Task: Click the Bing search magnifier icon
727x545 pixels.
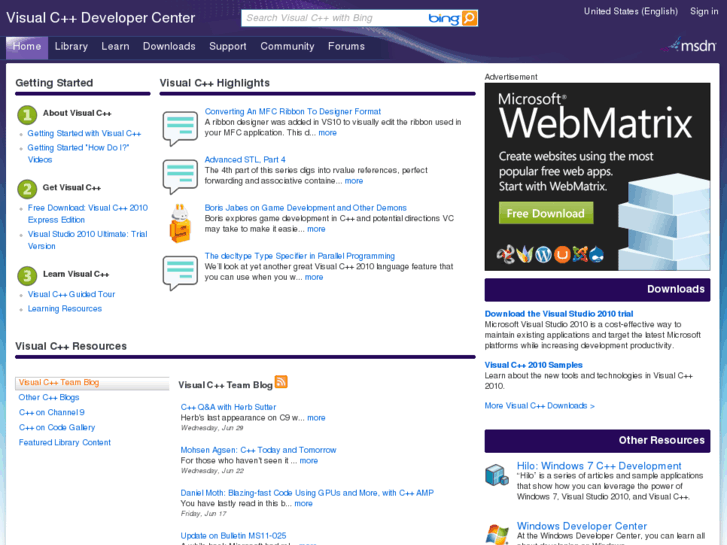Action: [x=469, y=18]
